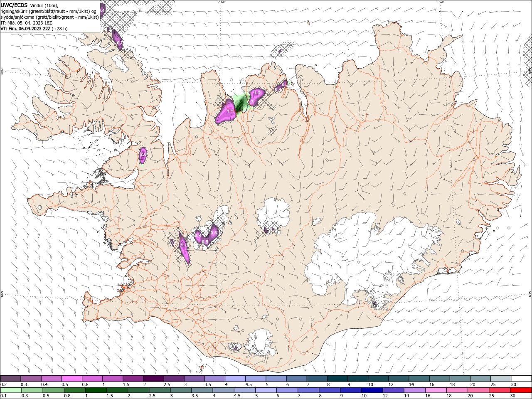Click the bright pink 0.5 snow legend swatch
Screen dimensions: 532x399
point(71,379)
